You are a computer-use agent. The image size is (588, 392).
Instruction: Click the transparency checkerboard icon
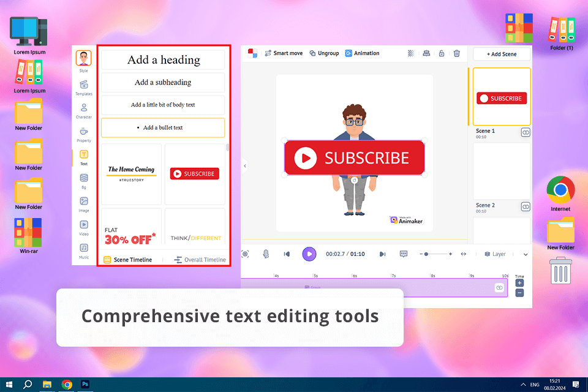(411, 53)
